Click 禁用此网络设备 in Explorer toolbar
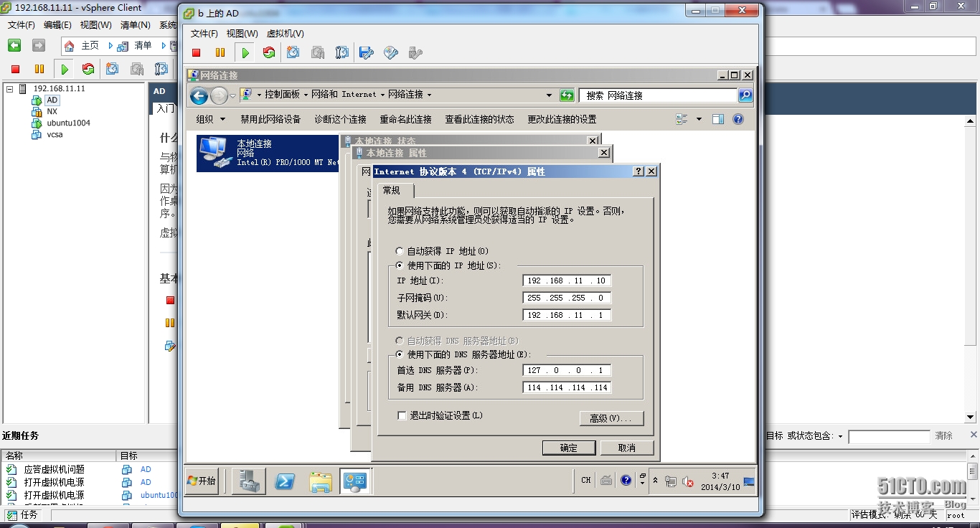 (270, 119)
